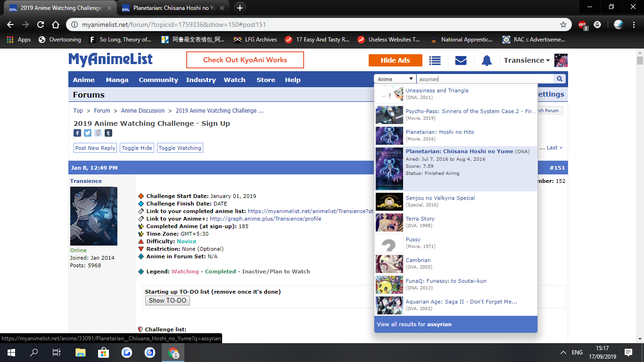
Task: Open the graph.anime.plus profile link
Action: 265,219
